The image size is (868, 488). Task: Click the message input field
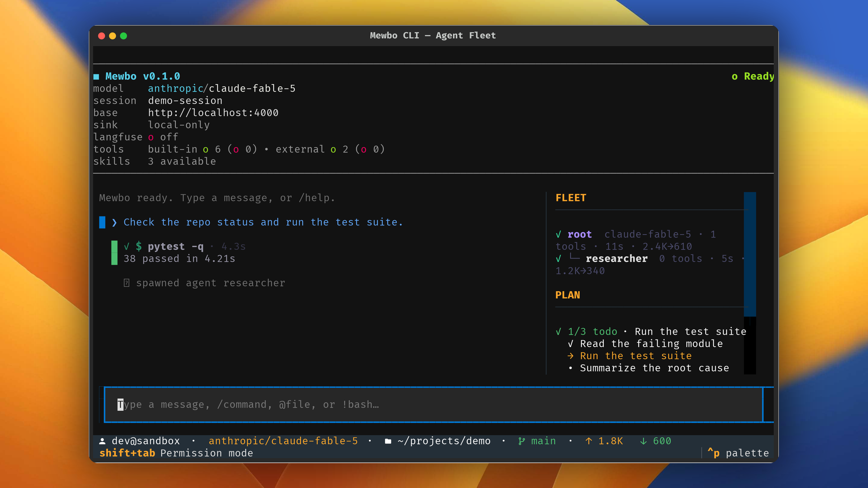point(433,404)
